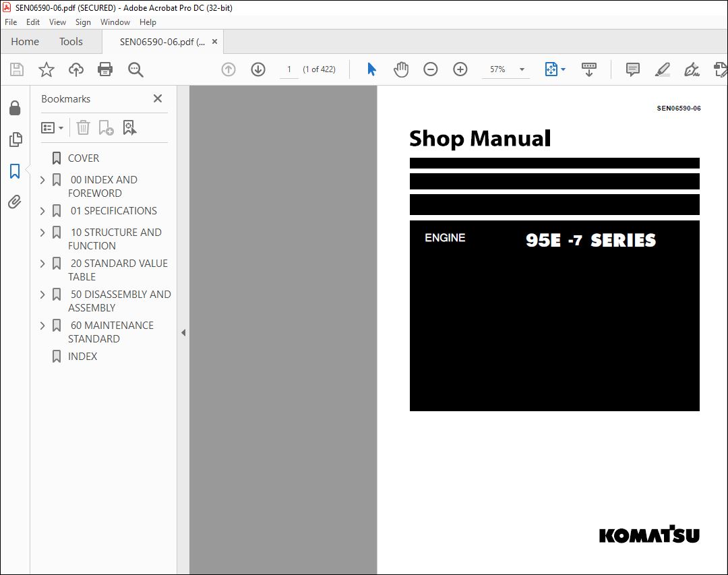Zoom out with minus button

click(x=430, y=69)
